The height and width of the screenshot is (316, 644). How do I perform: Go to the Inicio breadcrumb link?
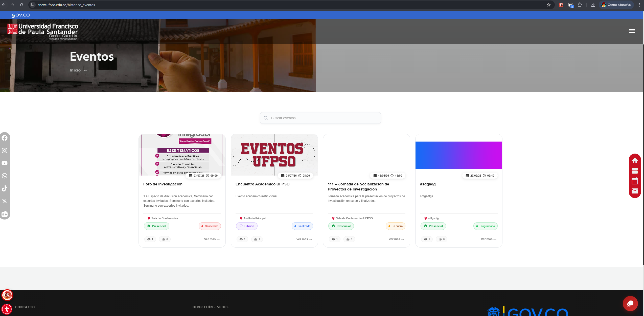(75, 70)
